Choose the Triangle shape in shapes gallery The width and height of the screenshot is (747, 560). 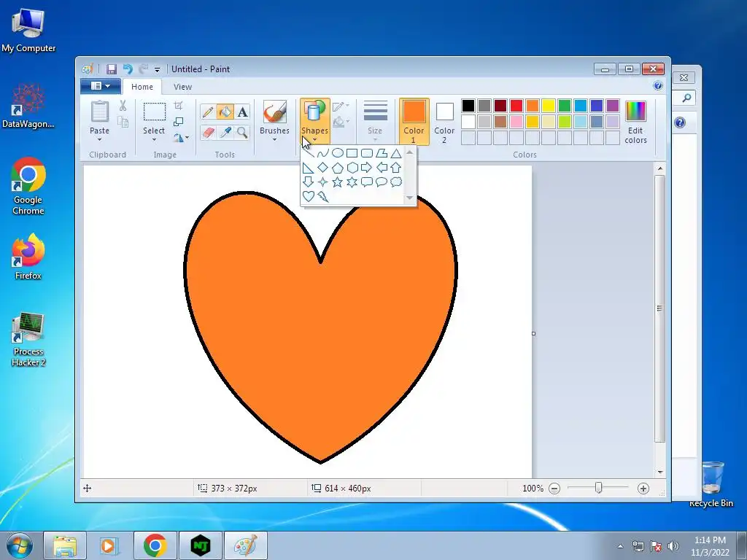396,153
